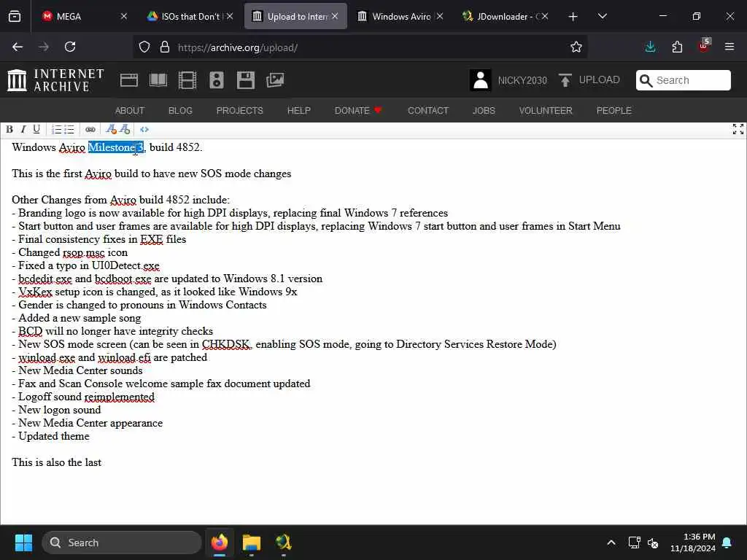The width and height of the screenshot is (747, 560).
Task: Expand list all tabs dropdown
Action: tap(602, 17)
